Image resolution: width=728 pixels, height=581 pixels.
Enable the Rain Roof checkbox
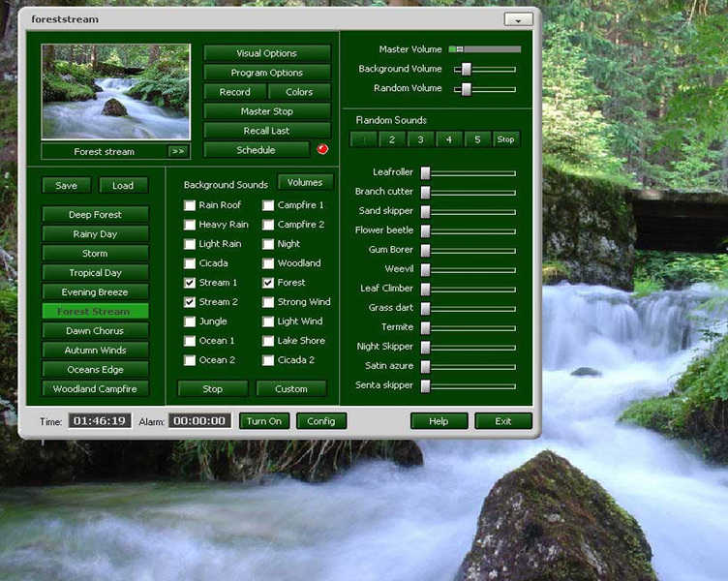[190, 205]
